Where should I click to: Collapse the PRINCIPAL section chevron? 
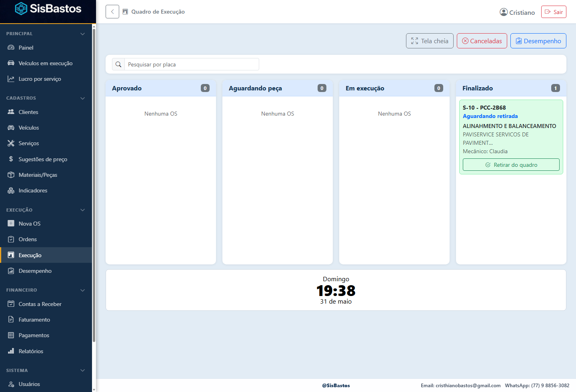82,34
